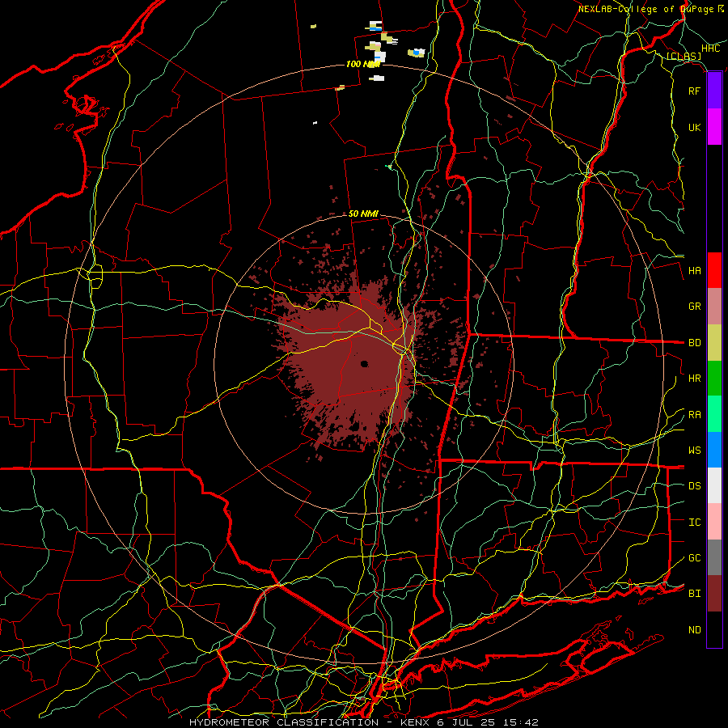
Task: Click the [CLAS] unit label
Action: (684, 56)
